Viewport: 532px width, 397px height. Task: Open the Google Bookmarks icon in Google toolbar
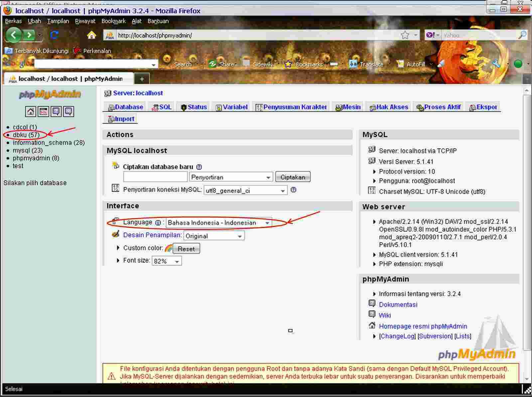[288, 64]
